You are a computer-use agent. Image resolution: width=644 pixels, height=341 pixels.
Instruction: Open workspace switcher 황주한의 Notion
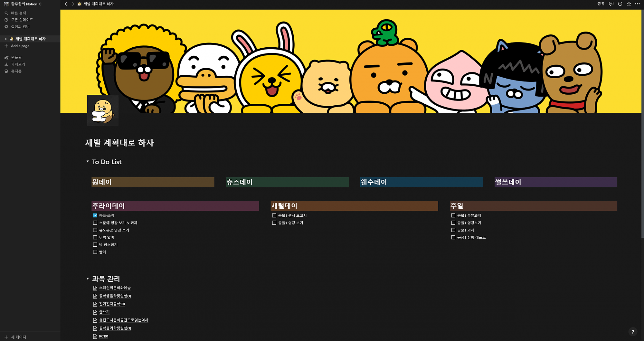point(23,4)
